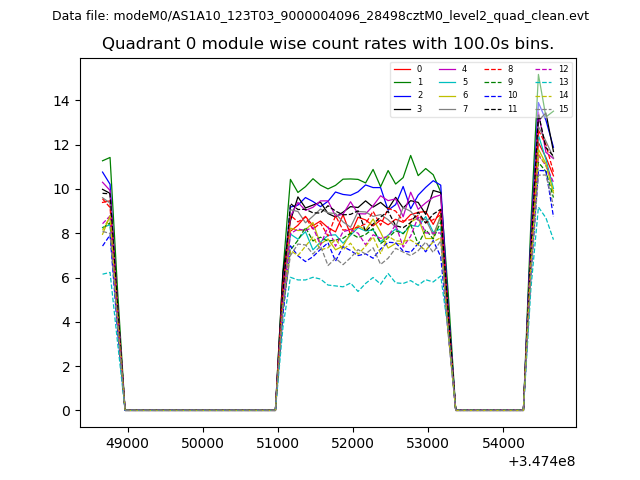Click the gray solid legend line for module 7
This screenshot has height=480, width=640.
pyautogui.click(x=447, y=108)
